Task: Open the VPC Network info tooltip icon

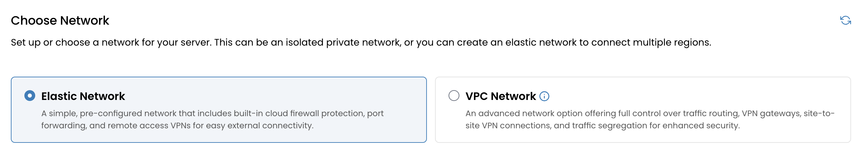Action: [544, 96]
